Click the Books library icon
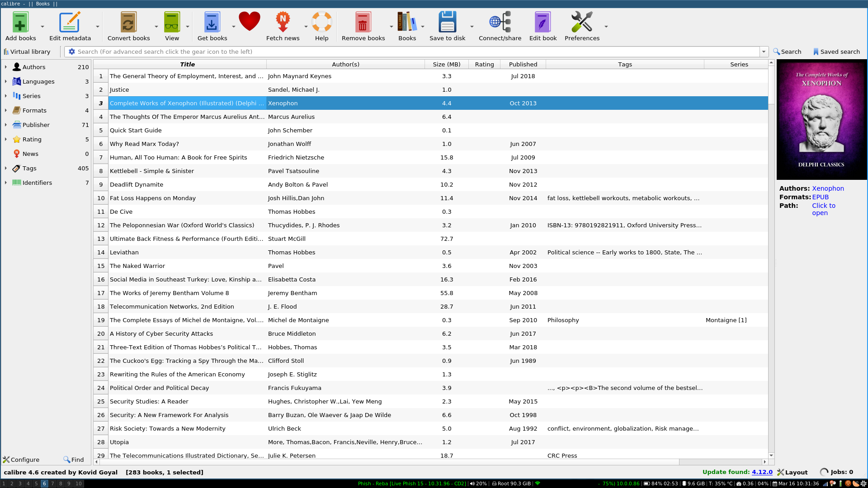 tap(407, 23)
